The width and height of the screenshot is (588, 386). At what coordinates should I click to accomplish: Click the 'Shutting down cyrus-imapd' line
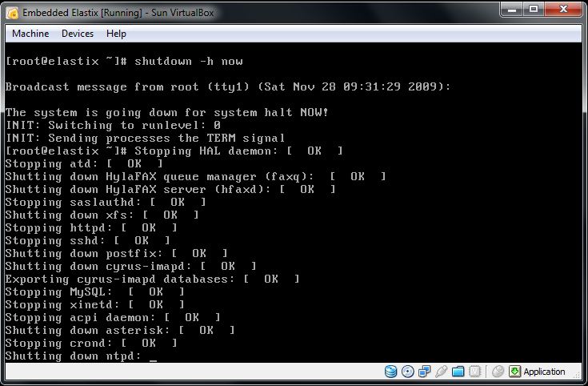tap(131, 265)
